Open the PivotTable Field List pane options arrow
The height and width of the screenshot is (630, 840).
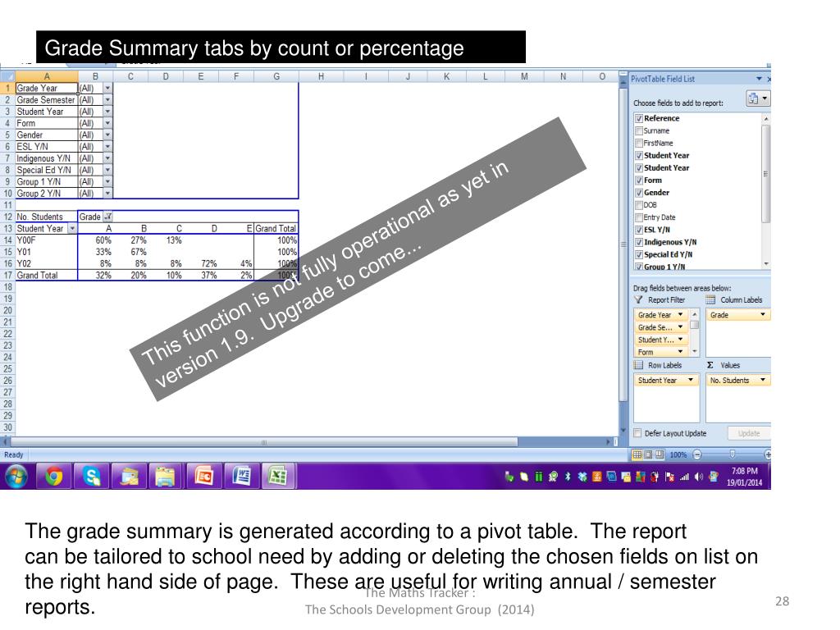759,80
